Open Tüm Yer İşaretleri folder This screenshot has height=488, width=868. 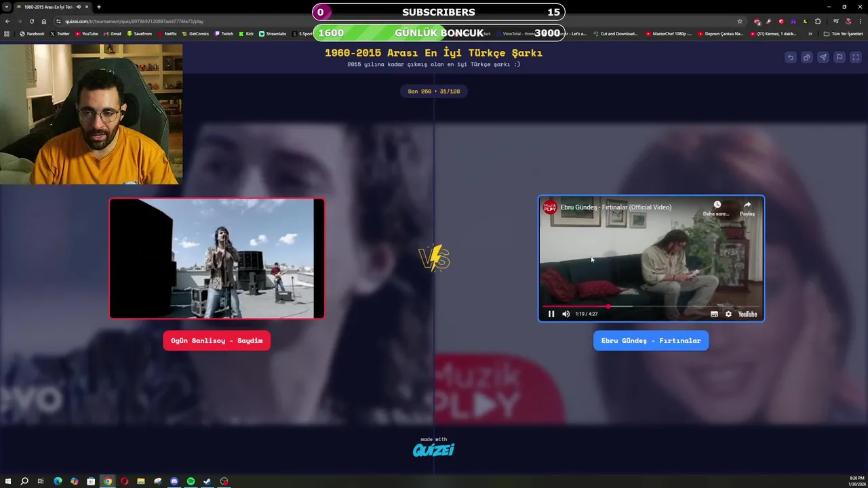pos(842,34)
